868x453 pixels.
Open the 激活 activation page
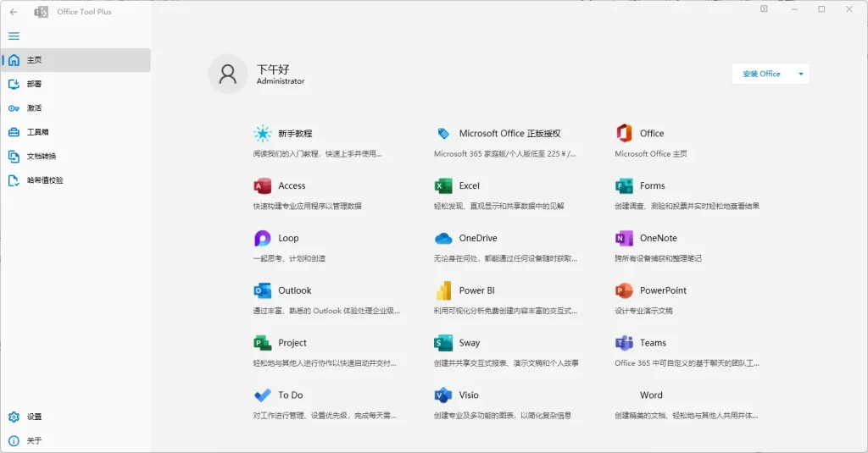coord(75,108)
